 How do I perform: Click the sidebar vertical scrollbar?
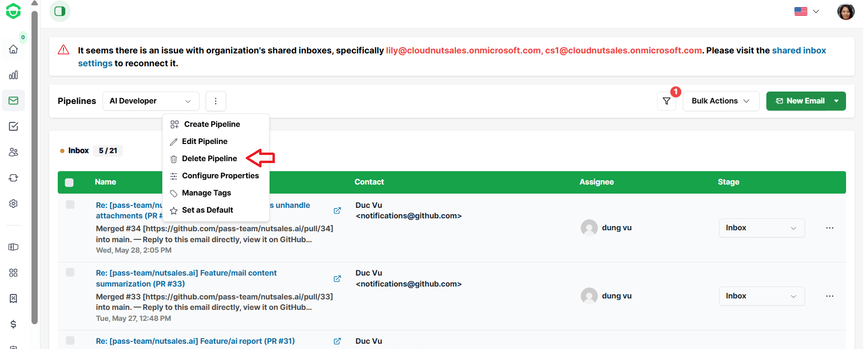(34, 167)
